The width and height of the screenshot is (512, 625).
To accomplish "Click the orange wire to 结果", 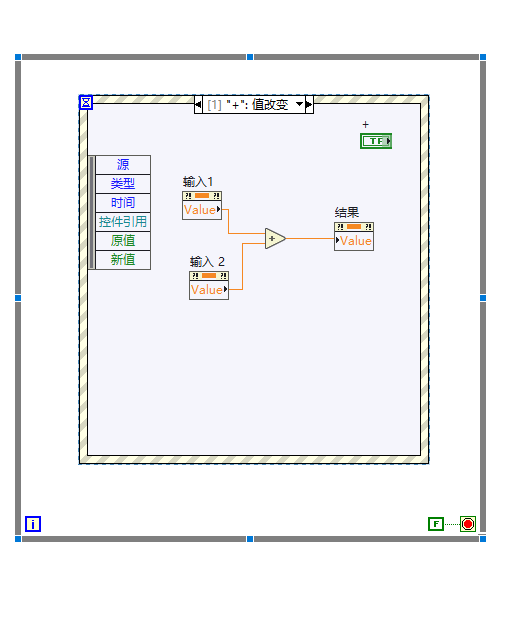I will [x=310, y=238].
